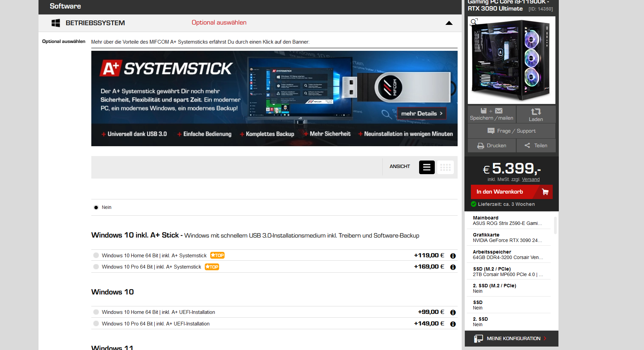Open the gaming PC product image
Screen dimensions: 644x350
coord(511,60)
